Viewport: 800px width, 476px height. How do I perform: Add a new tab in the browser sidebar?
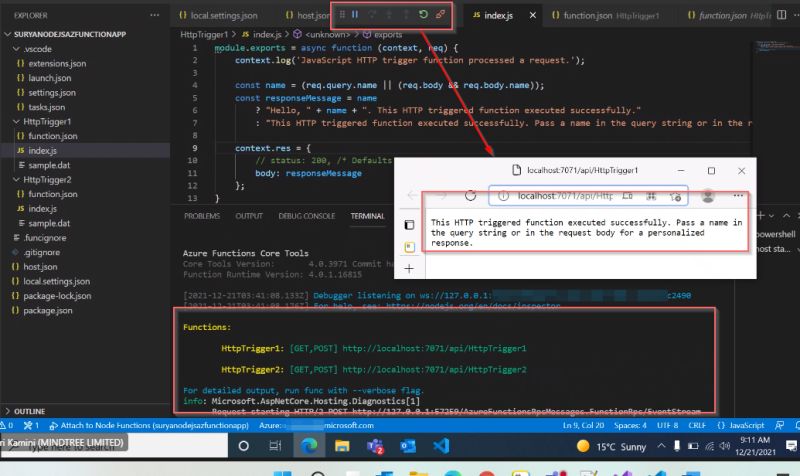click(x=409, y=269)
